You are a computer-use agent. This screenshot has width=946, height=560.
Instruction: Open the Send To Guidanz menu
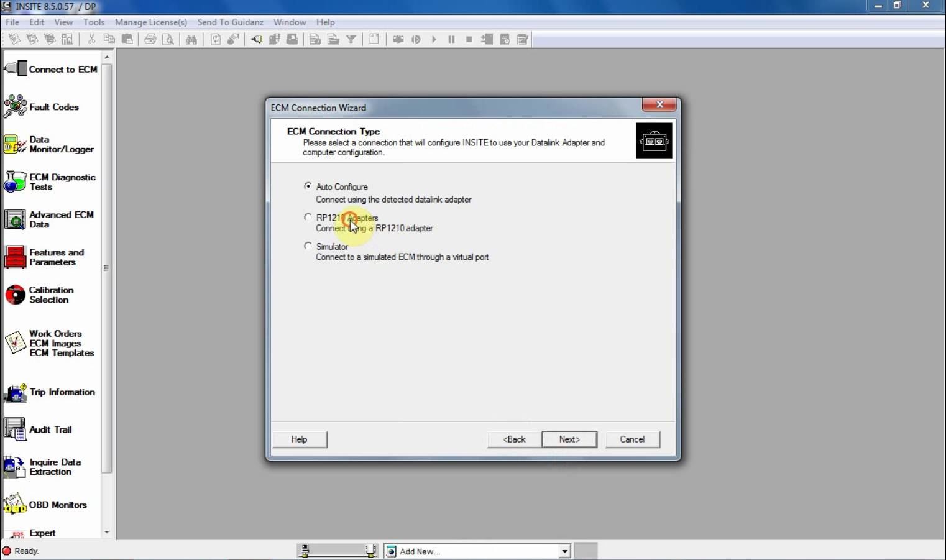[231, 22]
